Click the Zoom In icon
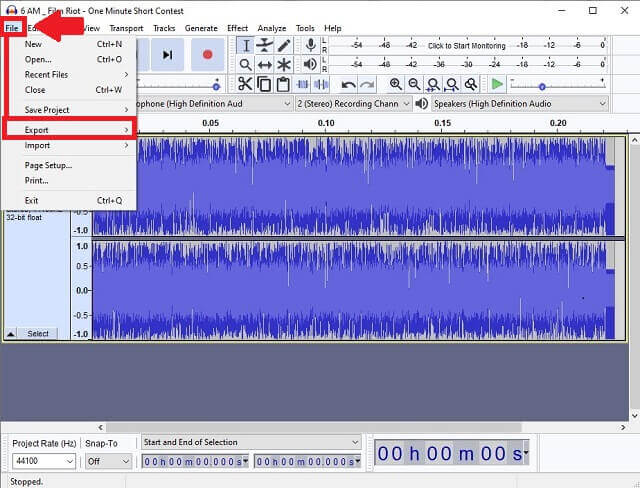The width and height of the screenshot is (640, 488). pyautogui.click(x=395, y=84)
